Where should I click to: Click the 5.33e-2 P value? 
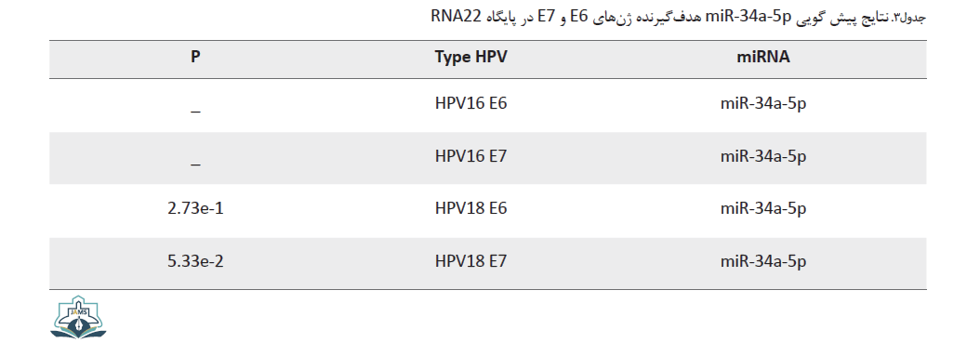[195, 260]
